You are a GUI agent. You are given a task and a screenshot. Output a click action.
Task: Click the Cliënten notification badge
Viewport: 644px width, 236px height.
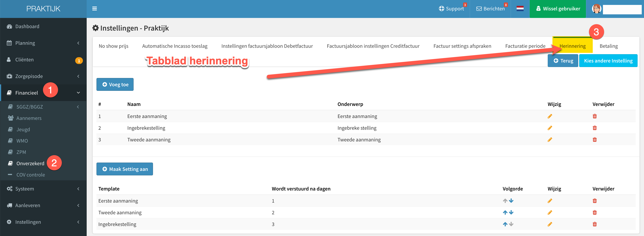(x=79, y=61)
